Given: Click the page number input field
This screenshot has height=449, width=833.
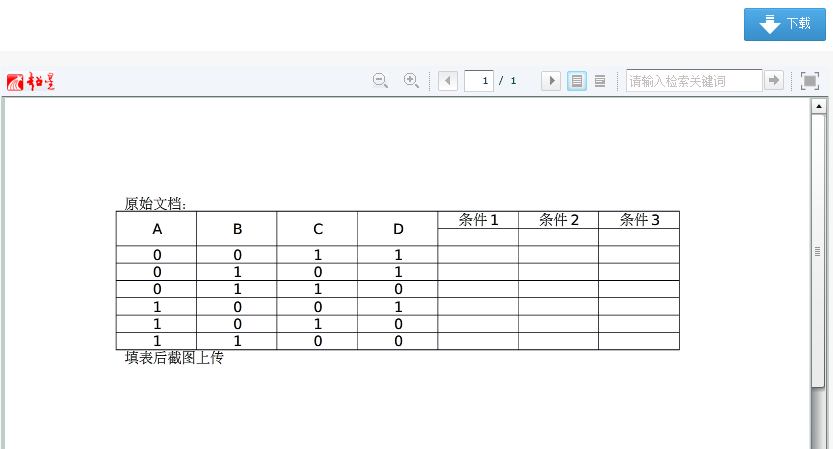Looking at the screenshot, I should [479, 81].
